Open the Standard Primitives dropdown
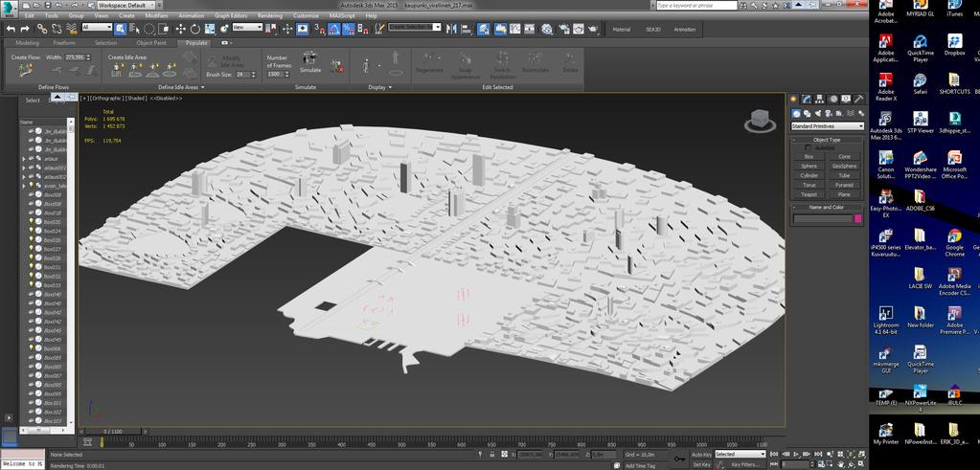Screen dimensions: 980x470 [827, 126]
